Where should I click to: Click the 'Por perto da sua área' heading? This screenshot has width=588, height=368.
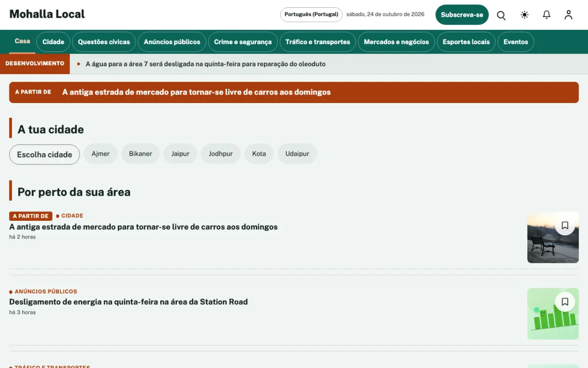74,192
